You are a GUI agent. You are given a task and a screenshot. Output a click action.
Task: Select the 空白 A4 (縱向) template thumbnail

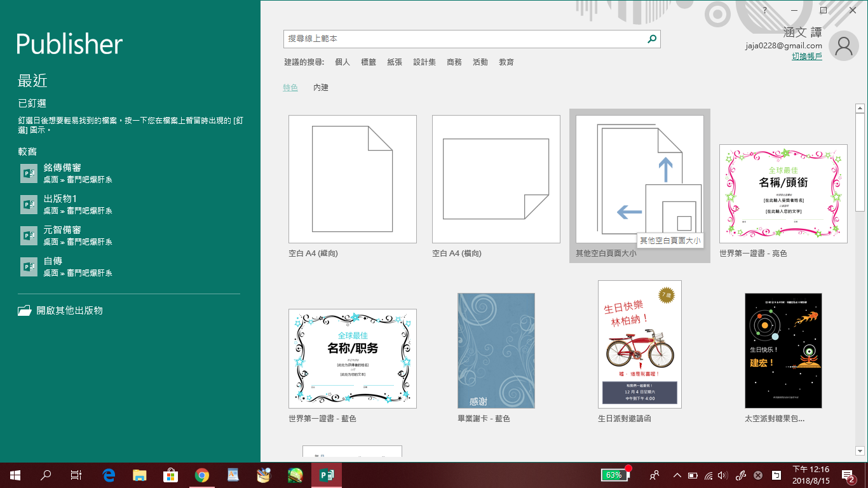tap(353, 179)
